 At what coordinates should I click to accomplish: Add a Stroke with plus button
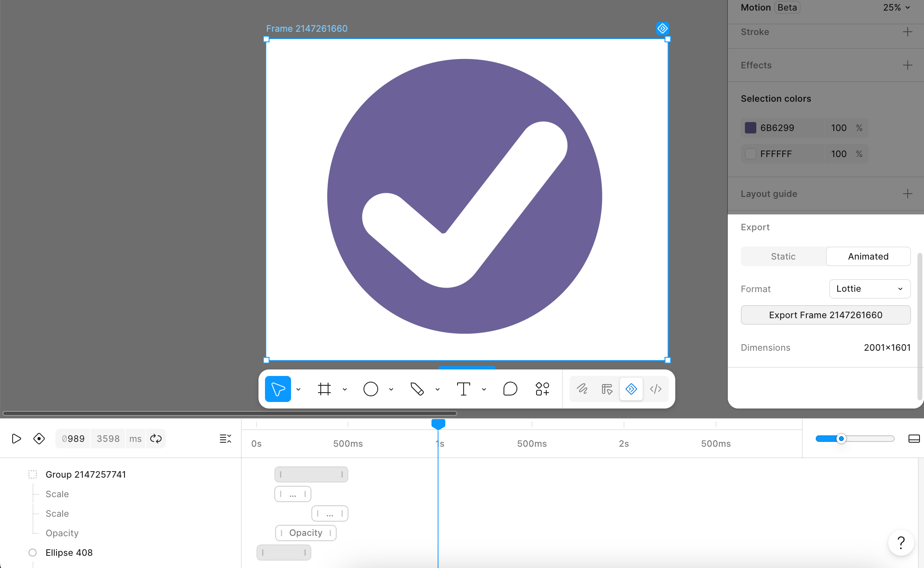[908, 32]
